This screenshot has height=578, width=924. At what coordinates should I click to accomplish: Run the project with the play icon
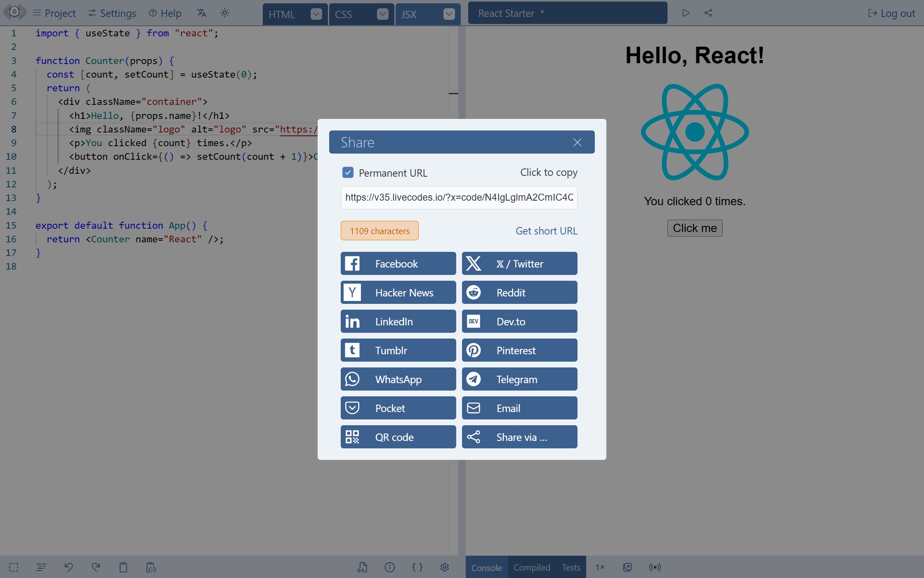pos(686,13)
